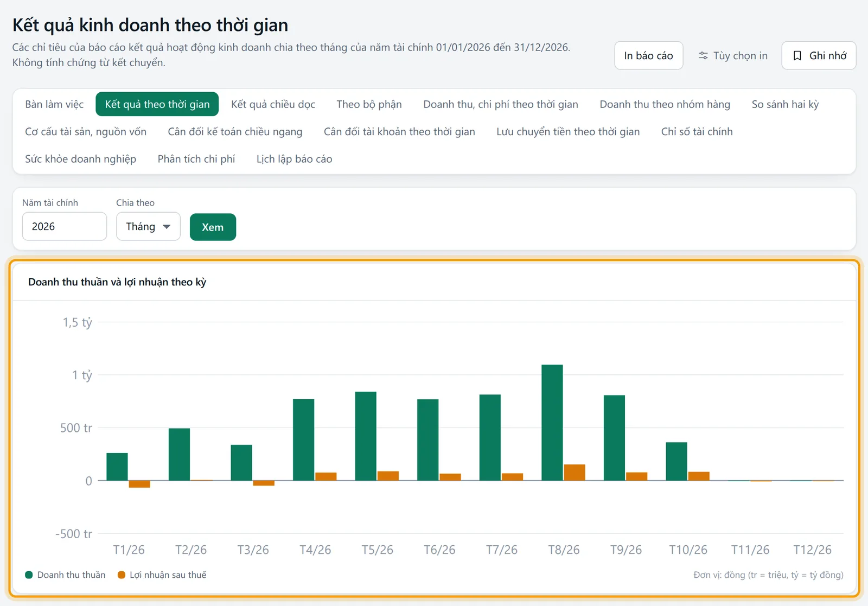Screen dimensions: 868x606
Task: Go to Cân đối tài khoản theo thời gian
Action: tap(399, 132)
